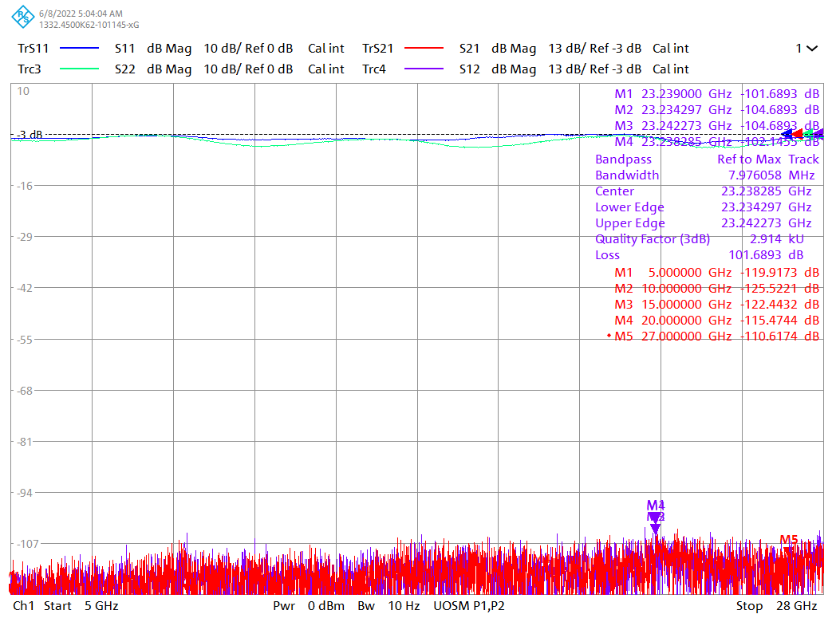This screenshot has width=840, height=618.
Task: Click the timestamp 6/8/2022 5:04:04 AM
Action: [81, 14]
